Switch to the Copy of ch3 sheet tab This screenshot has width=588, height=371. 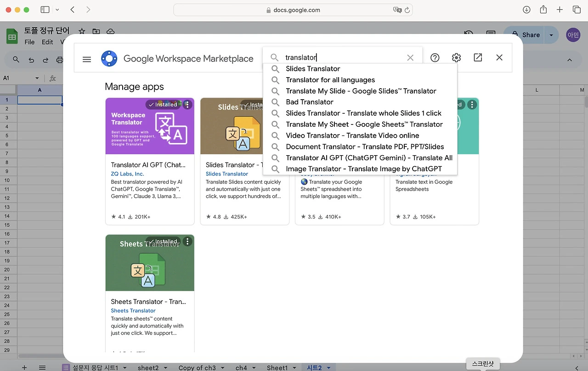pyautogui.click(x=197, y=368)
